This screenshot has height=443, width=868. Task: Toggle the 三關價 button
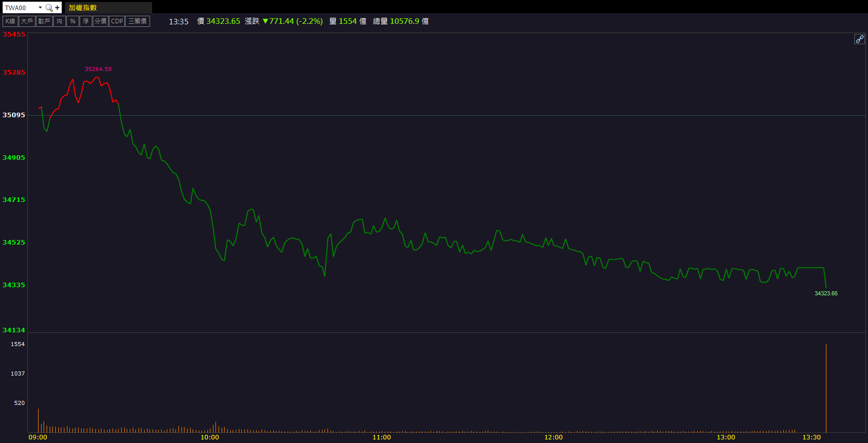coord(137,21)
